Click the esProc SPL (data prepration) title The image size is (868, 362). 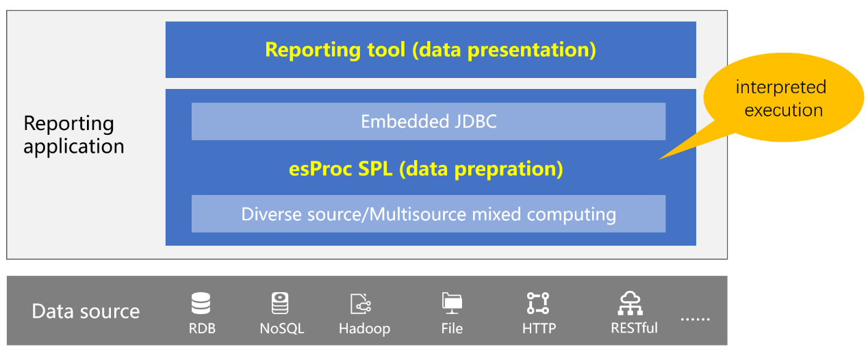pos(426,168)
